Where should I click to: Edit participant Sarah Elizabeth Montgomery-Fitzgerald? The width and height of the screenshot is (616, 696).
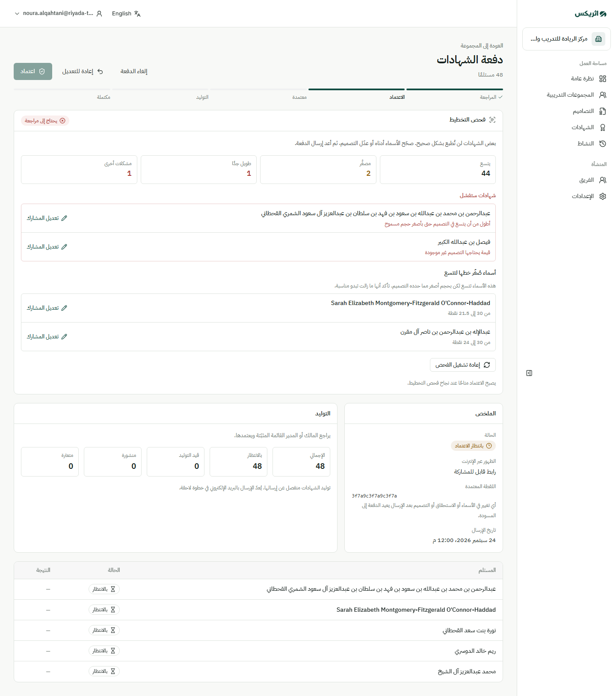[x=47, y=308]
